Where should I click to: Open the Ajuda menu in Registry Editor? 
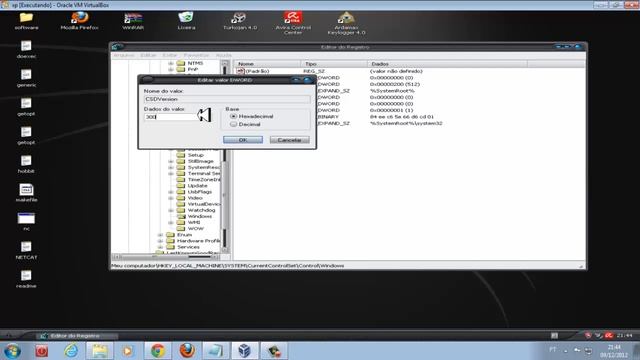click(x=224, y=55)
